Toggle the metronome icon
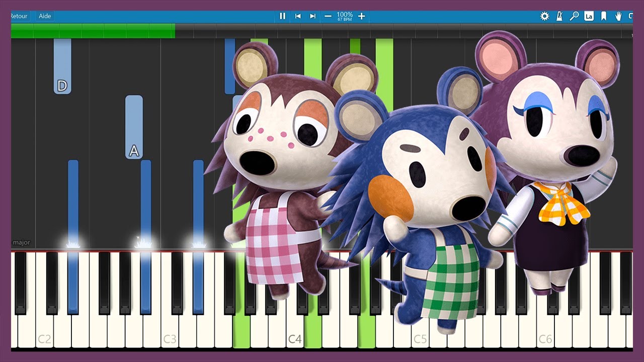 click(x=559, y=16)
